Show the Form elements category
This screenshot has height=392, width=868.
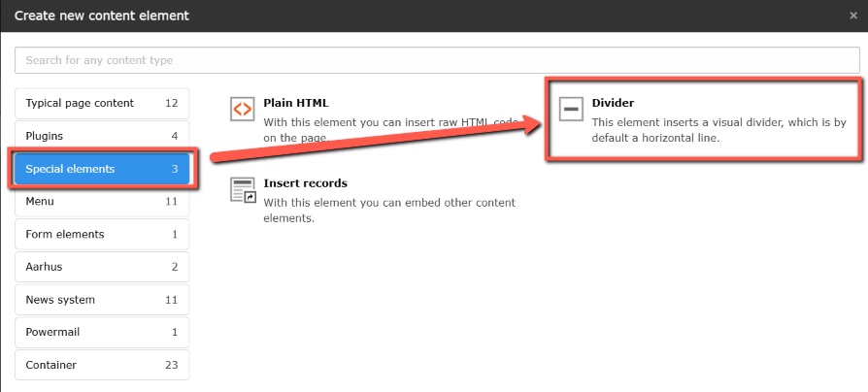[102, 234]
